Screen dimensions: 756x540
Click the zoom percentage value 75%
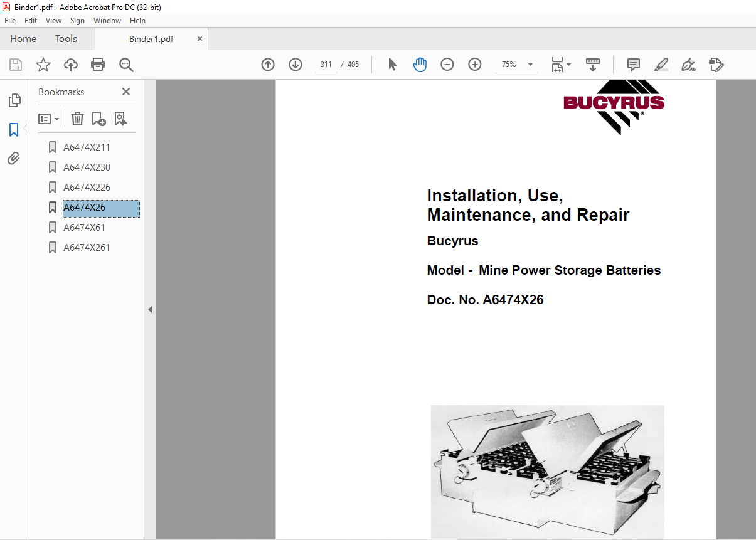tap(509, 65)
